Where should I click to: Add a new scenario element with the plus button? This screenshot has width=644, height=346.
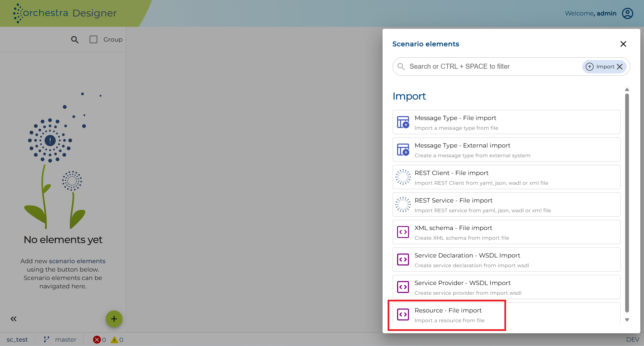pyautogui.click(x=114, y=319)
